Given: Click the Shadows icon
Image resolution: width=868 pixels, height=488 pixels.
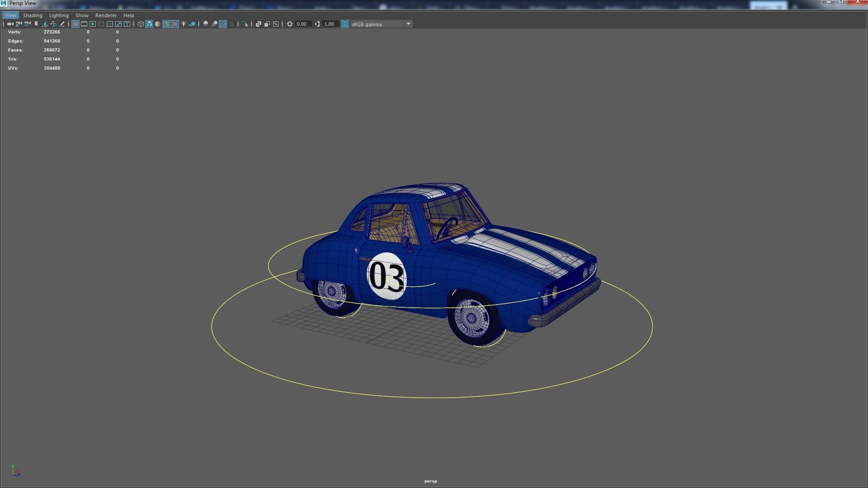Looking at the screenshot, I should pos(192,24).
